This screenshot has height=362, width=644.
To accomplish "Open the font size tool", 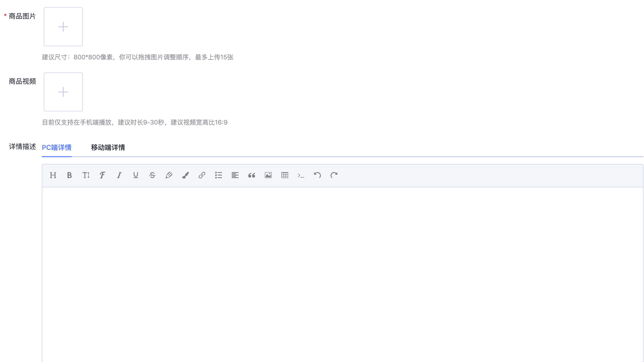I will coord(86,175).
